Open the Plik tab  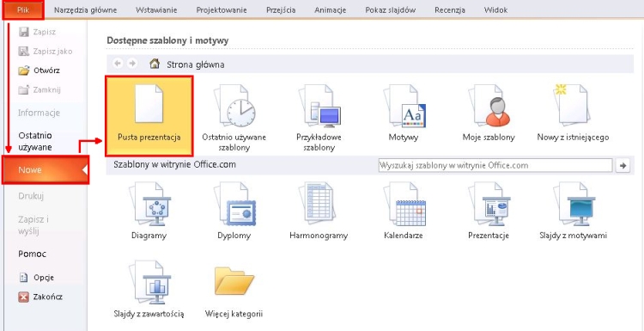23,9
